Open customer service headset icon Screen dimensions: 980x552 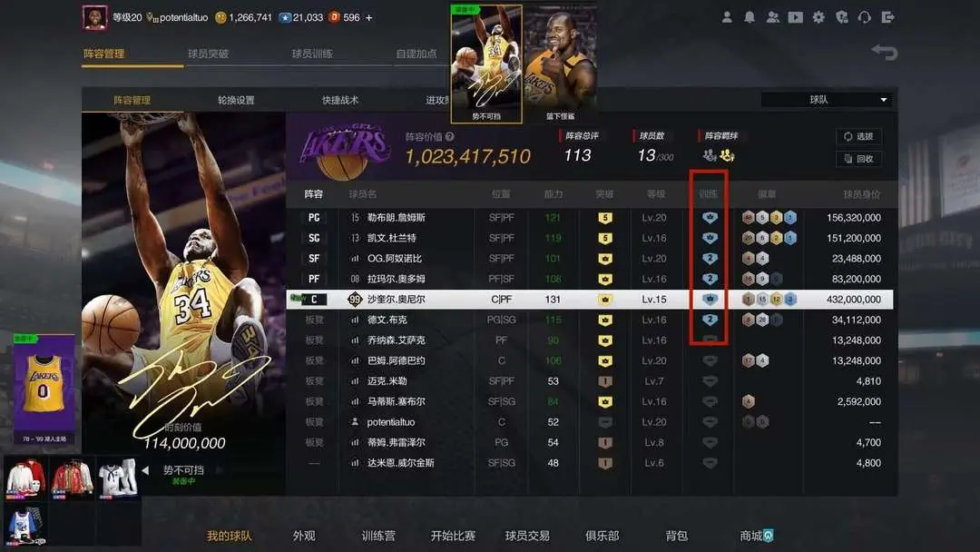(x=865, y=17)
